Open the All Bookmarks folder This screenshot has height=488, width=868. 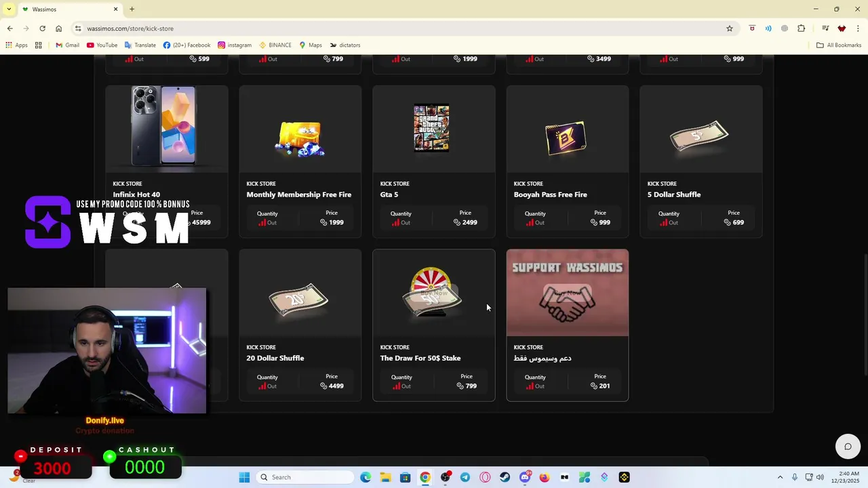pyautogui.click(x=839, y=45)
